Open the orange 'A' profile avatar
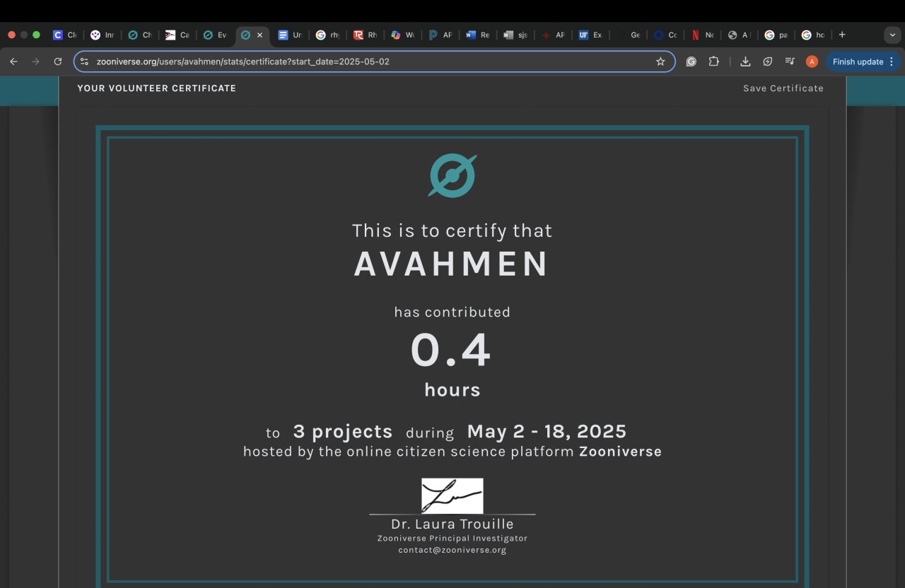The width and height of the screenshot is (905, 588). 812,61
